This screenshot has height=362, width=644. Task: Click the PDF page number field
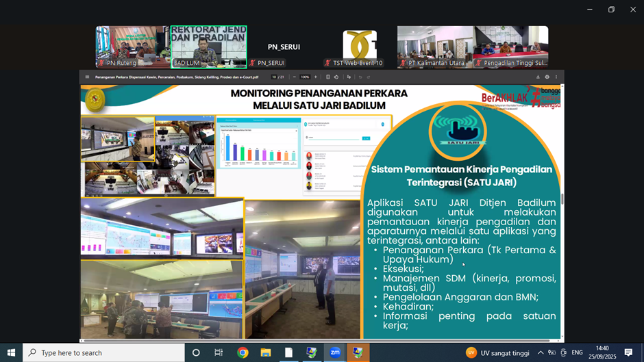tap(273, 77)
